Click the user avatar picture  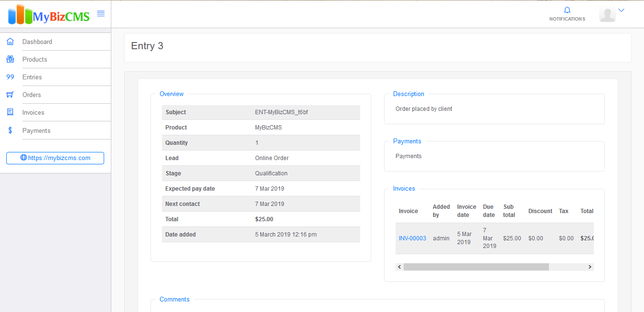(607, 14)
